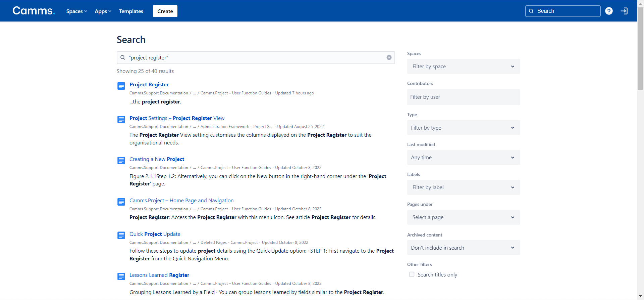Click the log in arrow icon
Screen dimensions: 644x300
(x=624, y=11)
